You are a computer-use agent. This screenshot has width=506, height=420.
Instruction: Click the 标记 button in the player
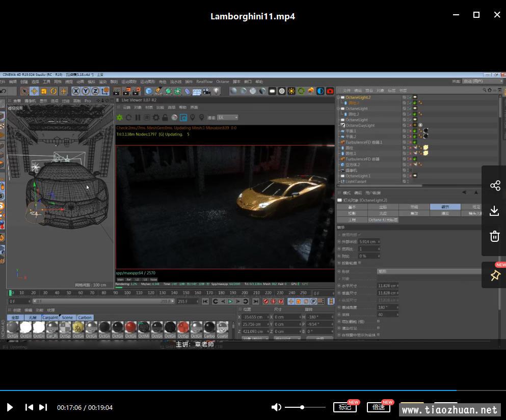pos(345,407)
